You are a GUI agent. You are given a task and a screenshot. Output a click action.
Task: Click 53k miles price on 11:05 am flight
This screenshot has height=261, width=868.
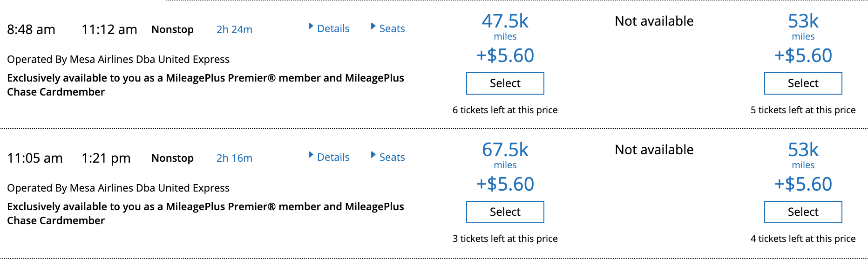pos(803,150)
